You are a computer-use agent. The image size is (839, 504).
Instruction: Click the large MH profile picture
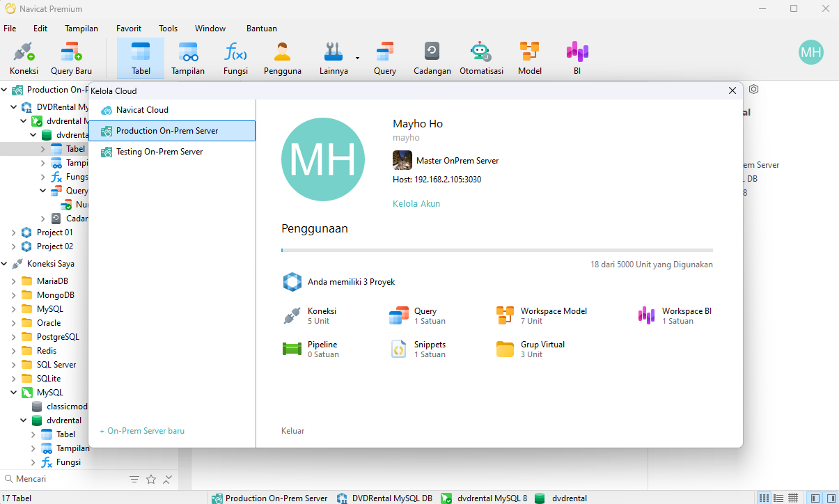click(323, 159)
